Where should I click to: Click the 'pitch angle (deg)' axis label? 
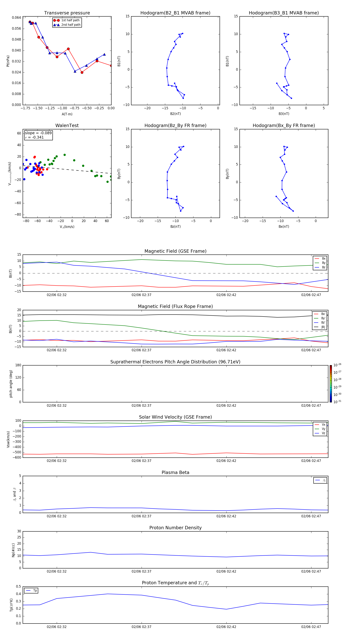pyautogui.click(x=11, y=384)
